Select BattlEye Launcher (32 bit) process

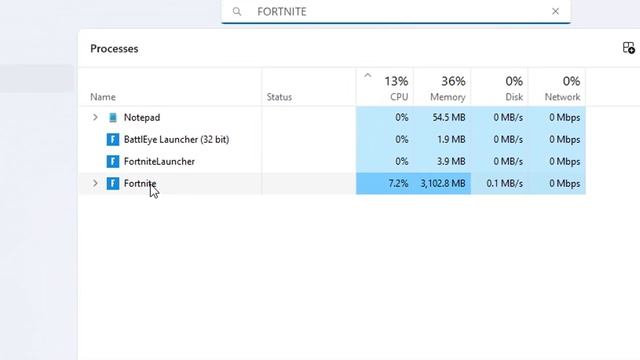click(176, 140)
